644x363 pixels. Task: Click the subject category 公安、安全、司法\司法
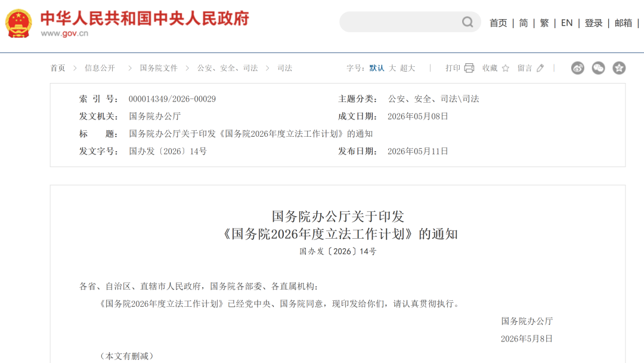tap(434, 99)
